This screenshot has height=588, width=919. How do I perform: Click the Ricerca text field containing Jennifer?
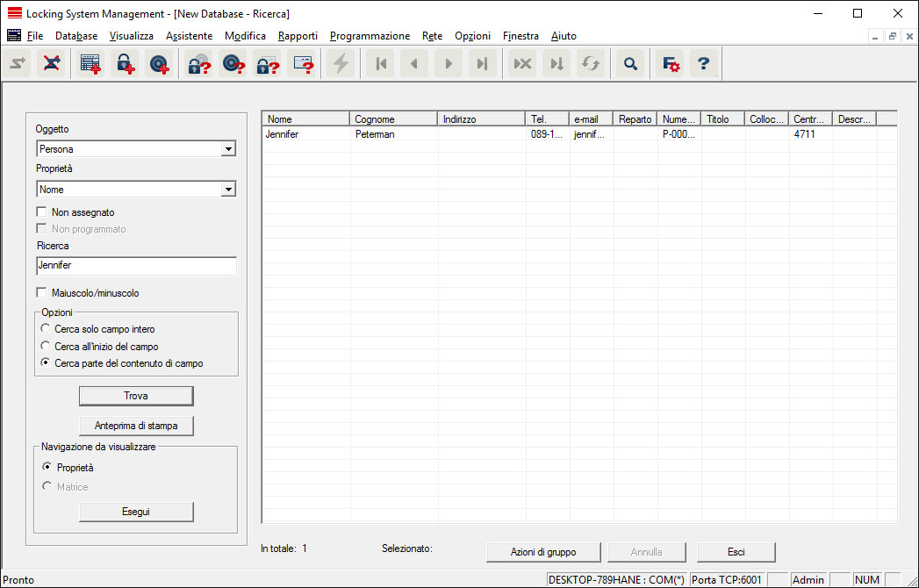coord(136,265)
